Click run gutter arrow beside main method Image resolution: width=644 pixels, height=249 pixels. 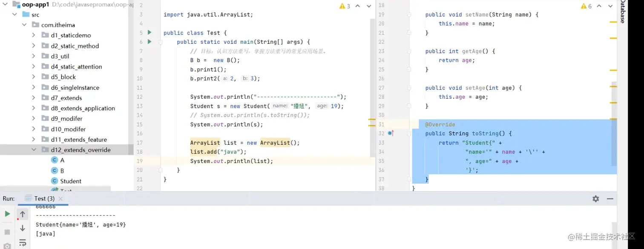pyautogui.click(x=149, y=42)
